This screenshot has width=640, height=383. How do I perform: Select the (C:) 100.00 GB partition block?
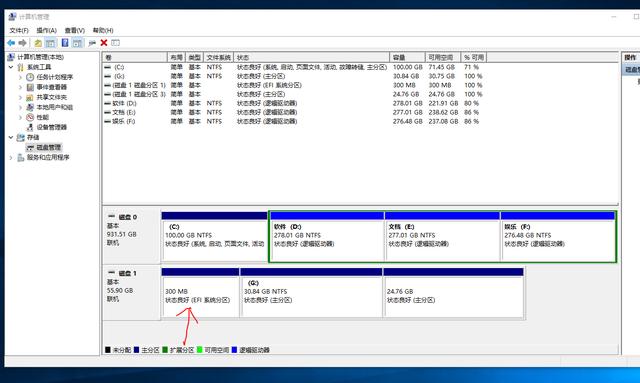[215, 236]
